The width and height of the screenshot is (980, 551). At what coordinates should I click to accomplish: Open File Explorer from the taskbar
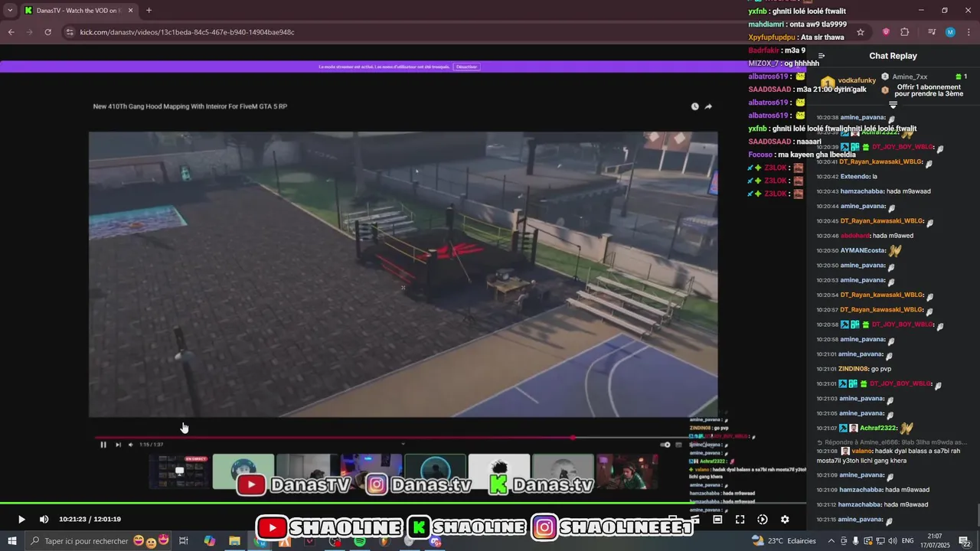(234, 541)
